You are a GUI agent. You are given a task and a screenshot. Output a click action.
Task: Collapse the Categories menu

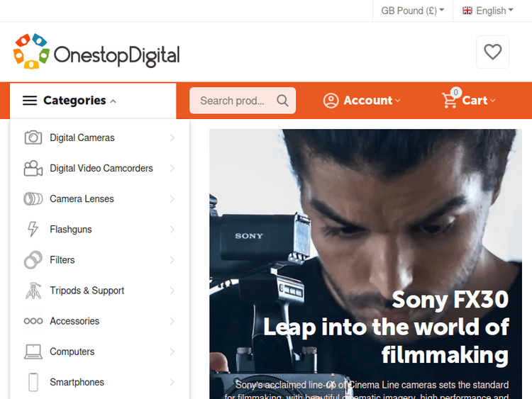[70, 101]
